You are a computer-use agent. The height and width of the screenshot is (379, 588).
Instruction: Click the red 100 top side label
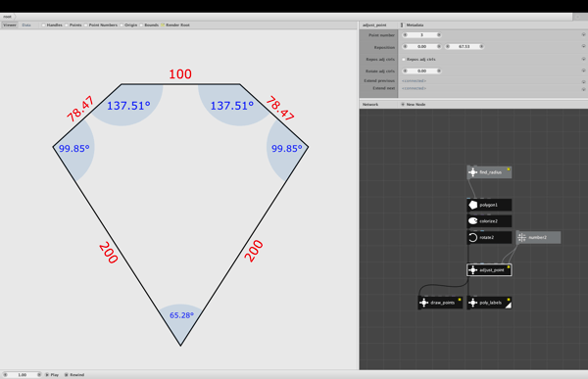(180, 73)
